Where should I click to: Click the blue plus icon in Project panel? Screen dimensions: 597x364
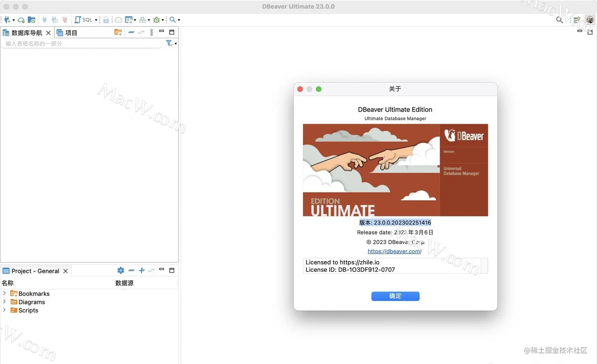(x=142, y=270)
